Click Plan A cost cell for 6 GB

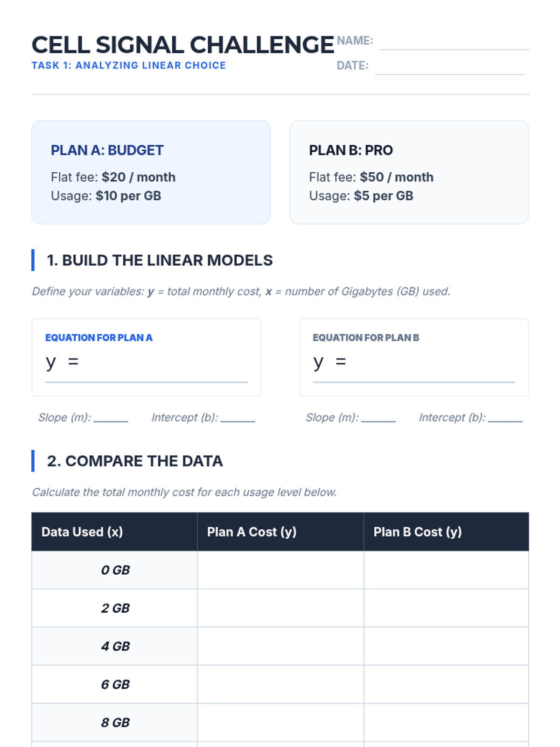280,684
